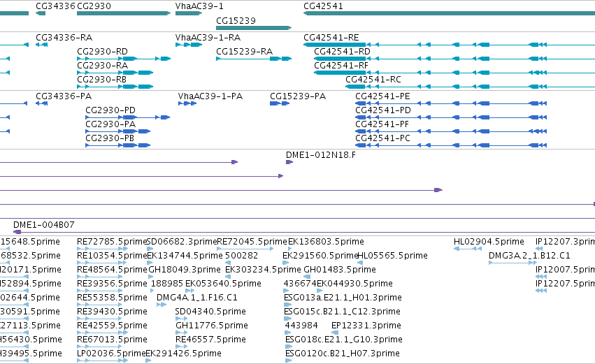Viewport: 595px width, 364px height.
Task: Click the VhaAC39-1 gene label
Action: click(x=199, y=6)
